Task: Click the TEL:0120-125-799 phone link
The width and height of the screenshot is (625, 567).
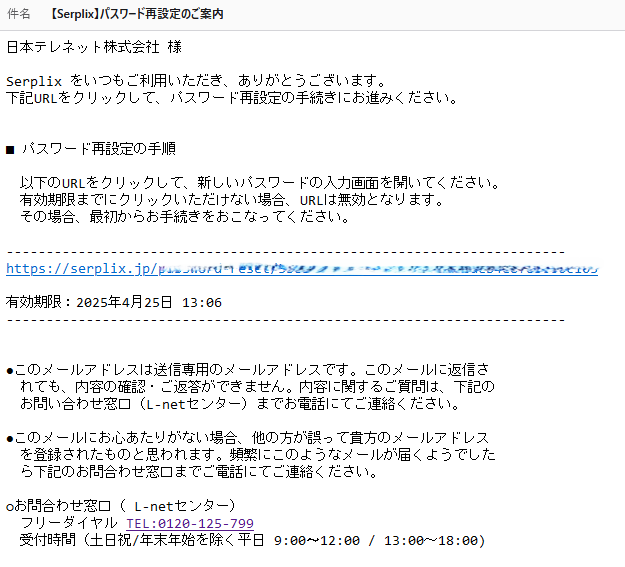Action: click(190, 523)
